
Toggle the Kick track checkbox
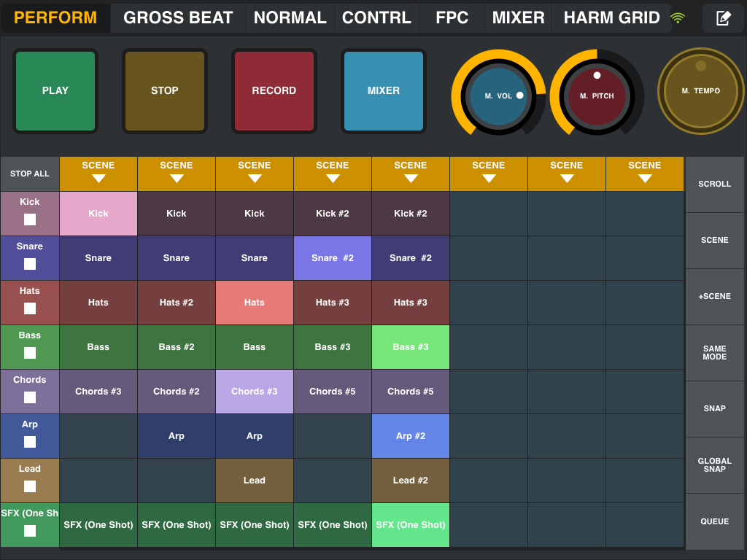coord(30,219)
